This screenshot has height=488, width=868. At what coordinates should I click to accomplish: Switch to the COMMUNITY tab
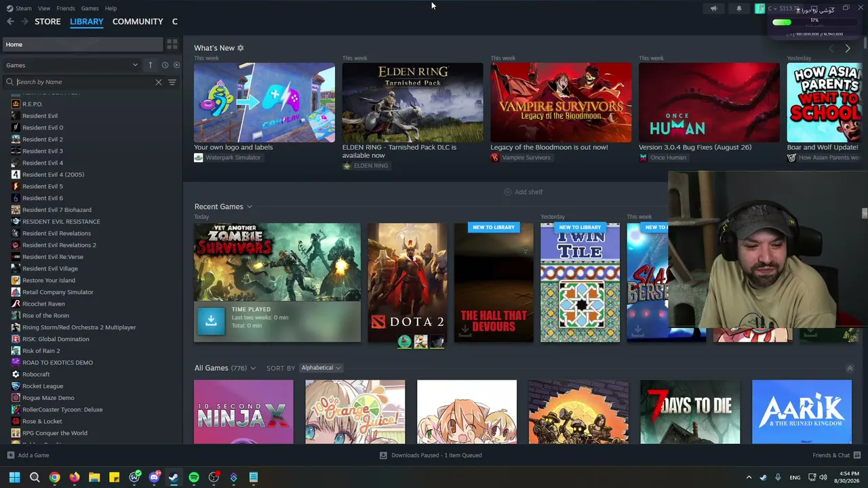(x=138, y=22)
